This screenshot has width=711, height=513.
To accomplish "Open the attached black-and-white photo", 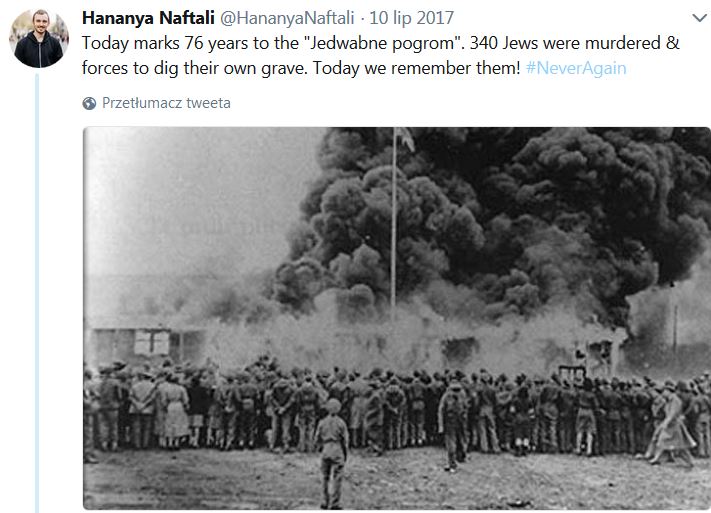I will tap(397, 318).
